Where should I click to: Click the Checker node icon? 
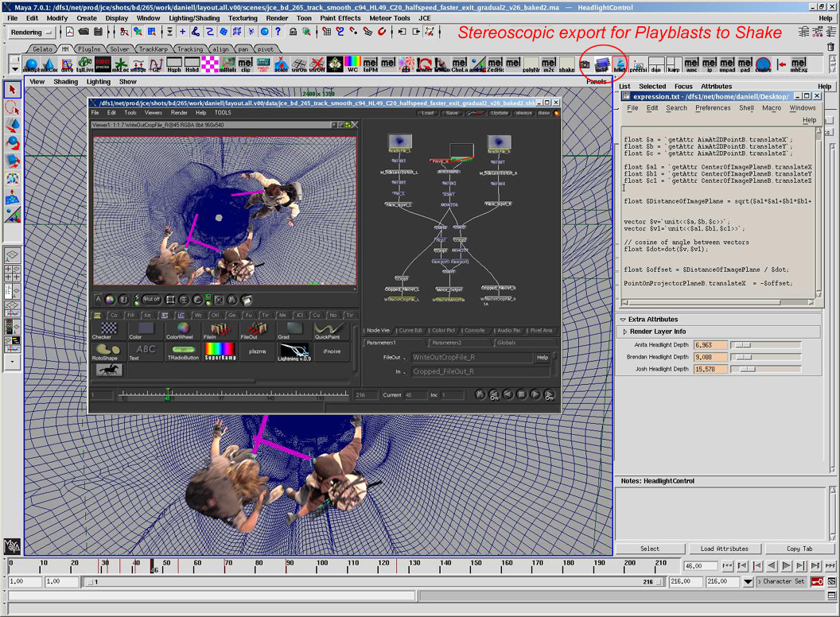point(108,328)
